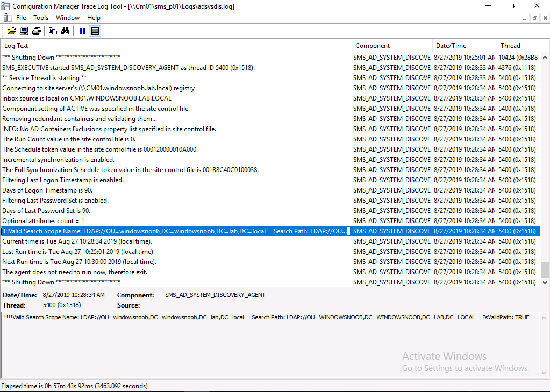Sort by the Log Text column header
Screen dimensions: 550x392
tap(176, 46)
